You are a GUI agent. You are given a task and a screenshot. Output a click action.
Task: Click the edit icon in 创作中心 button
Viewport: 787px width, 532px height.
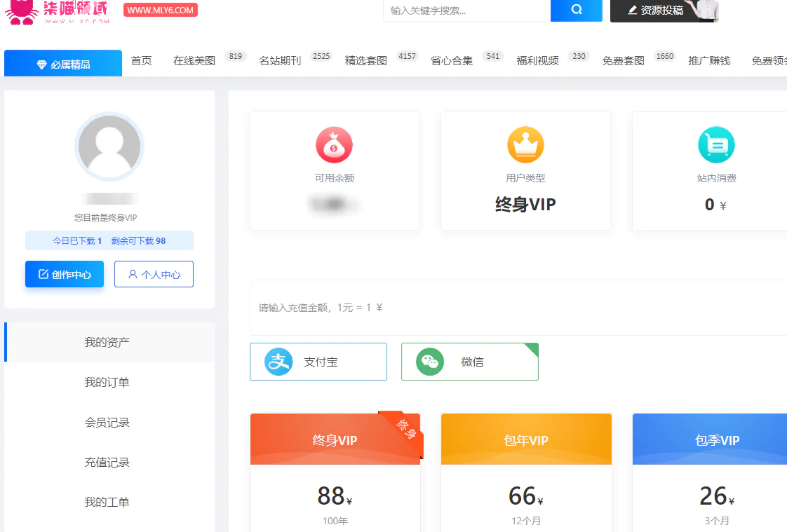click(x=43, y=274)
